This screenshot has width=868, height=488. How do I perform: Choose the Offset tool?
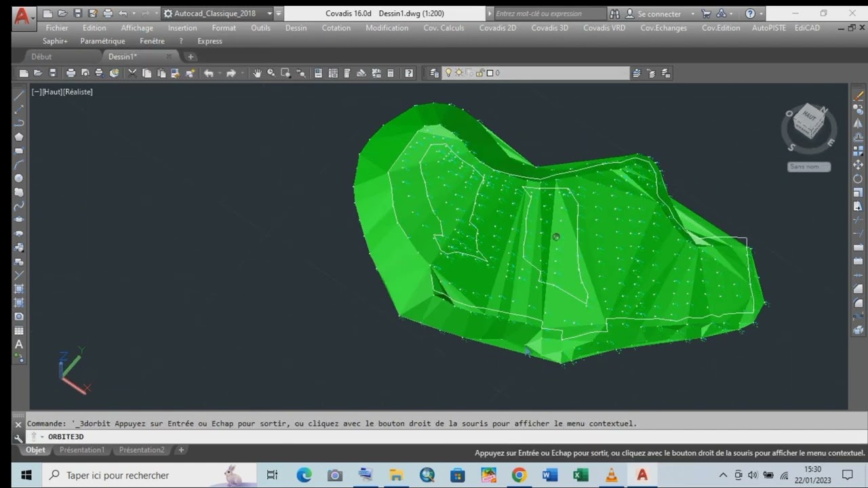[x=859, y=137]
